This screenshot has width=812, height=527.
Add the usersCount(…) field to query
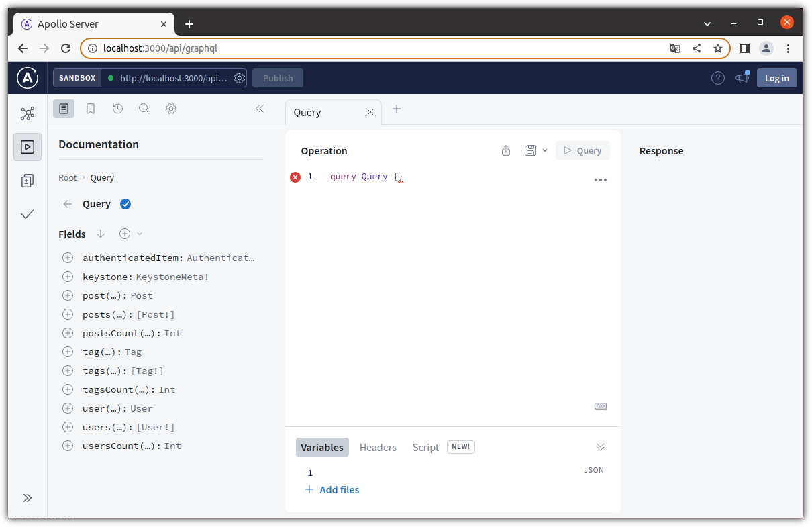(68, 446)
